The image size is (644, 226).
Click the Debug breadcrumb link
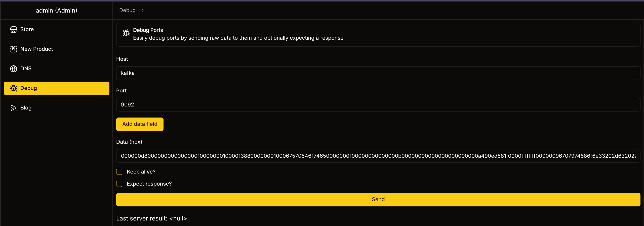tap(127, 10)
